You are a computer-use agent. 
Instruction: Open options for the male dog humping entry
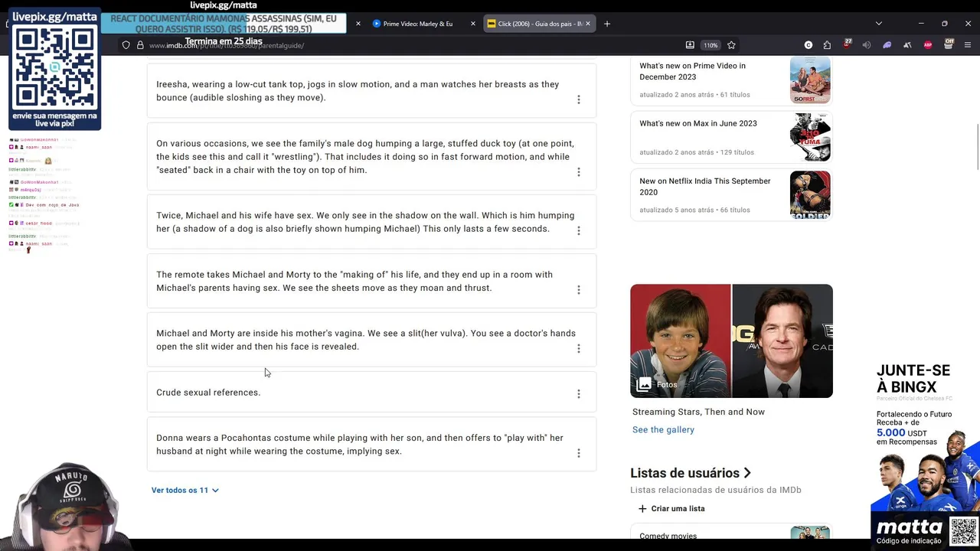[579, 172]
